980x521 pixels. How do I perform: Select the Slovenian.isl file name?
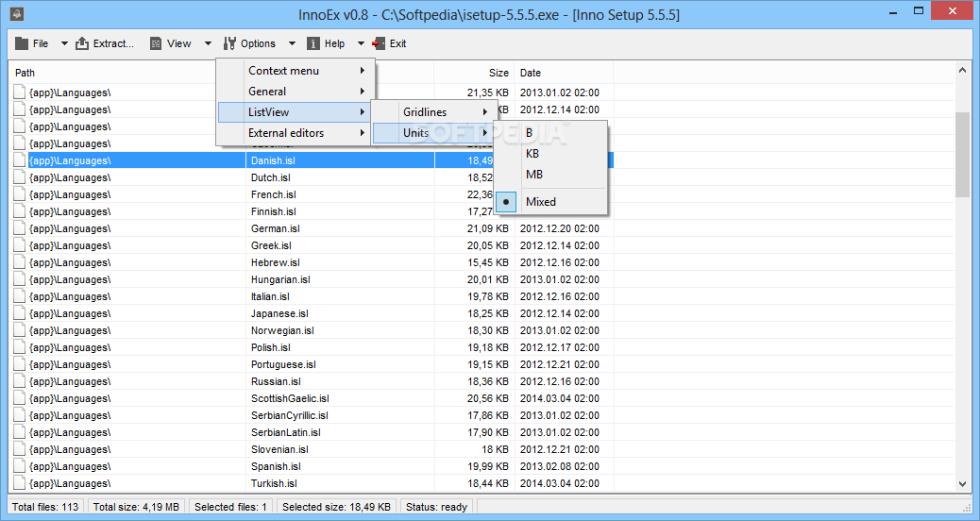point(279,450)
